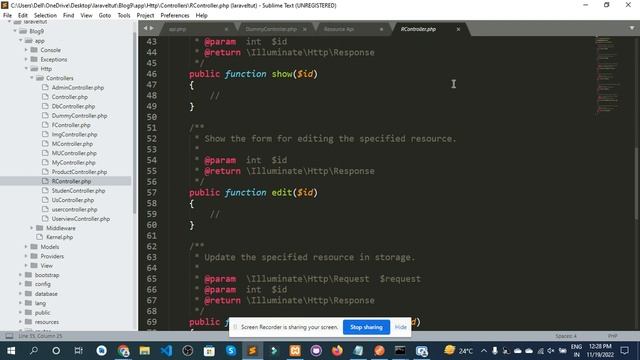Open the Selection menu
640x360 pixels.
tap(45, 15)
